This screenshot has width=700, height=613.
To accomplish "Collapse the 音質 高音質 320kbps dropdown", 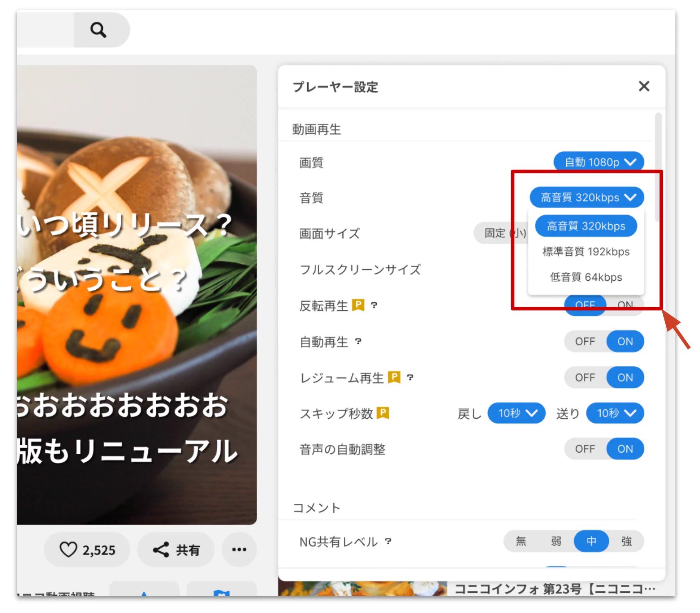I will (x=587, y=197).
